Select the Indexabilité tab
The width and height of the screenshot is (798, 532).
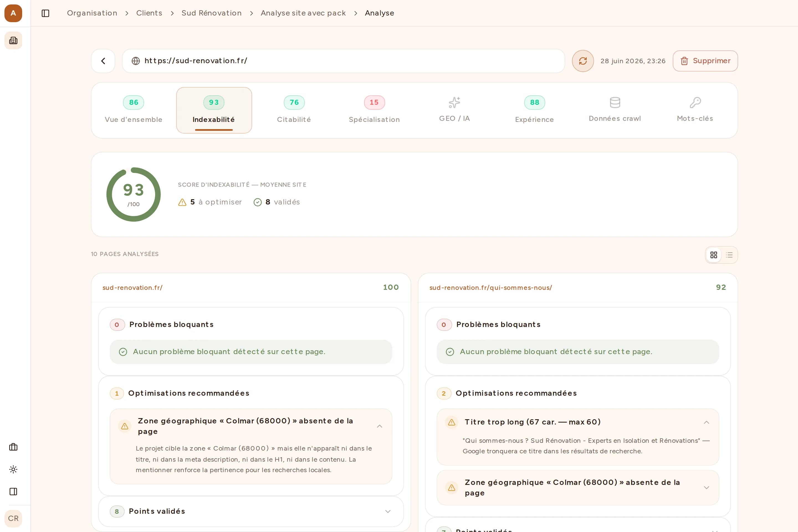pos(214,110)
